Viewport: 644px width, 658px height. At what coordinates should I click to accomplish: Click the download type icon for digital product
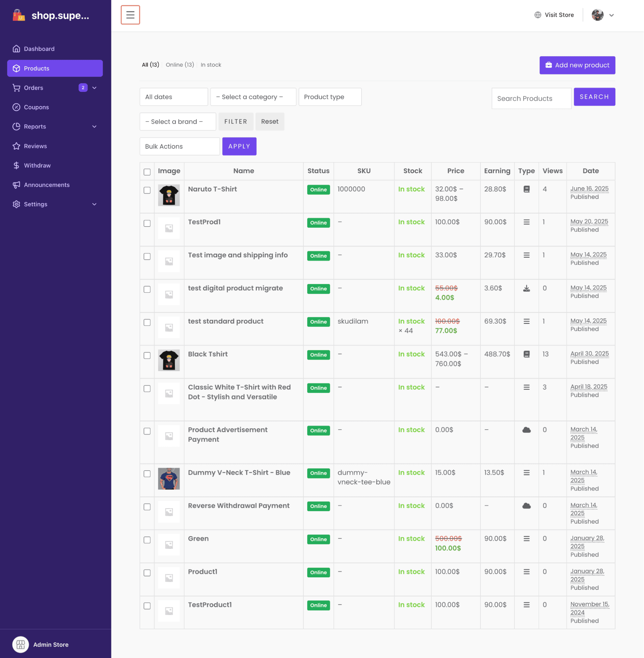tap(526, 288)
